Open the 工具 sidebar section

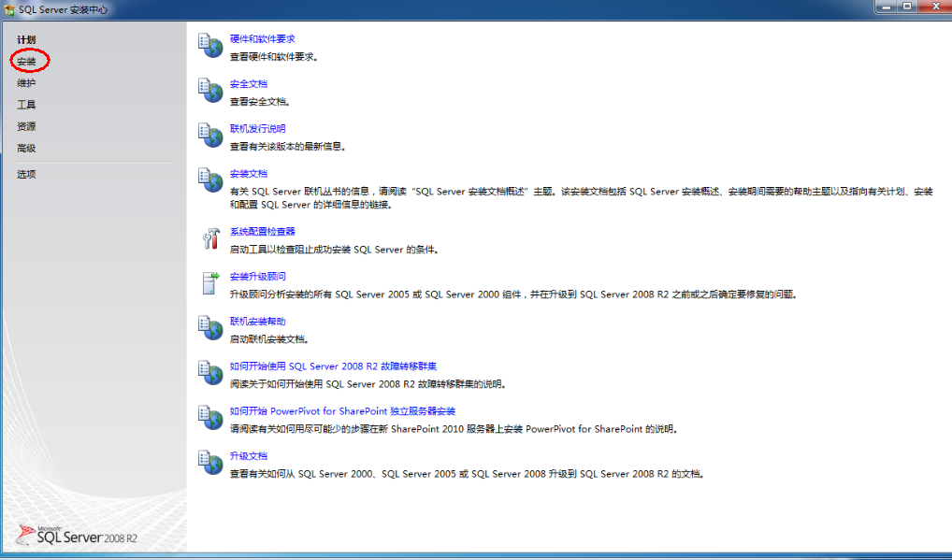[x=26, y=105]
